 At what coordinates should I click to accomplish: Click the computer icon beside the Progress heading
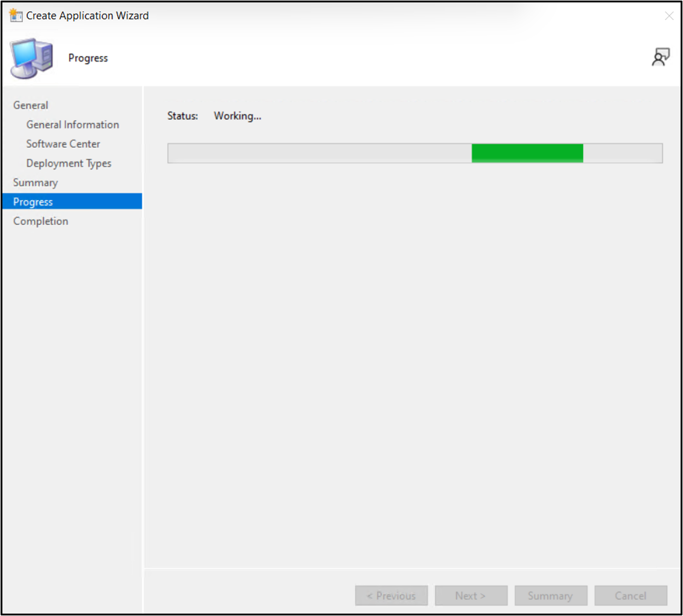pos(32,58)
